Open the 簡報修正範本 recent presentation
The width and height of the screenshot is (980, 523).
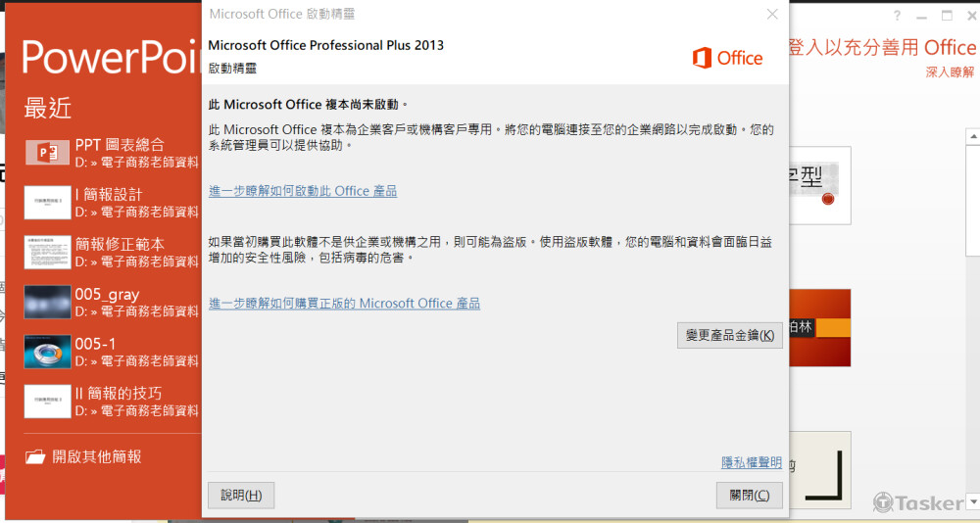point(120,244)
